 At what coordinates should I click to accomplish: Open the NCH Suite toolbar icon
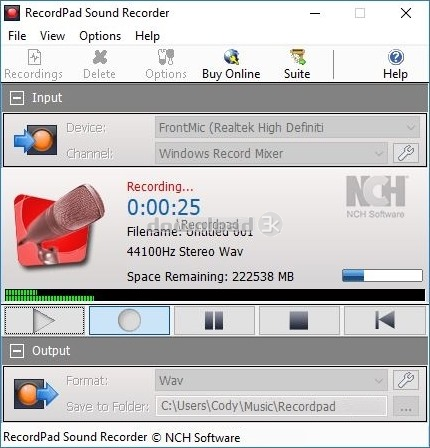point(297,65)
